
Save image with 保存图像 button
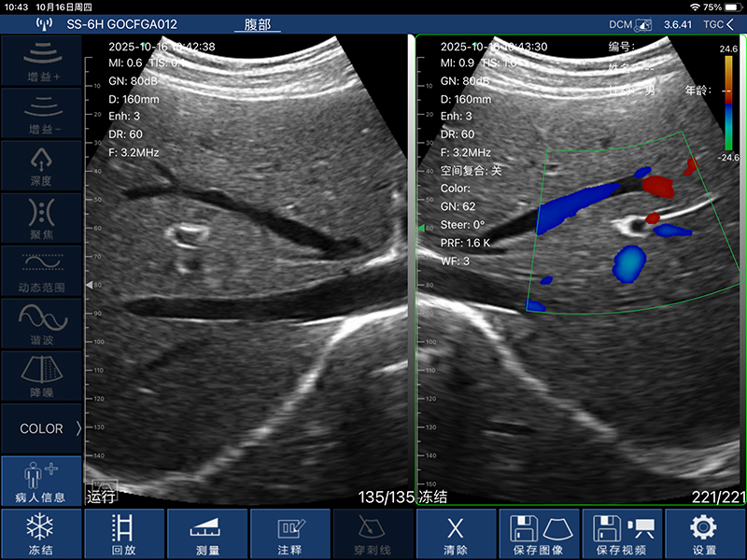pos(539,534)
